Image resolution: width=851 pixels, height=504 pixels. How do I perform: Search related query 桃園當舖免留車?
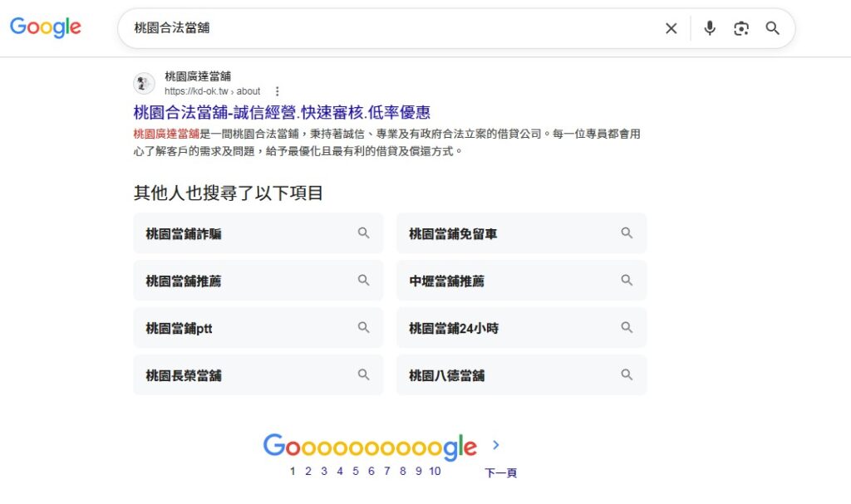(522, 233)
